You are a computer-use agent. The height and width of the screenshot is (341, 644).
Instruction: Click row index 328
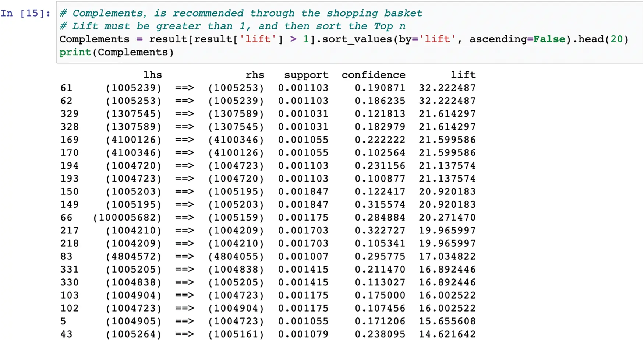click(70, 127)
